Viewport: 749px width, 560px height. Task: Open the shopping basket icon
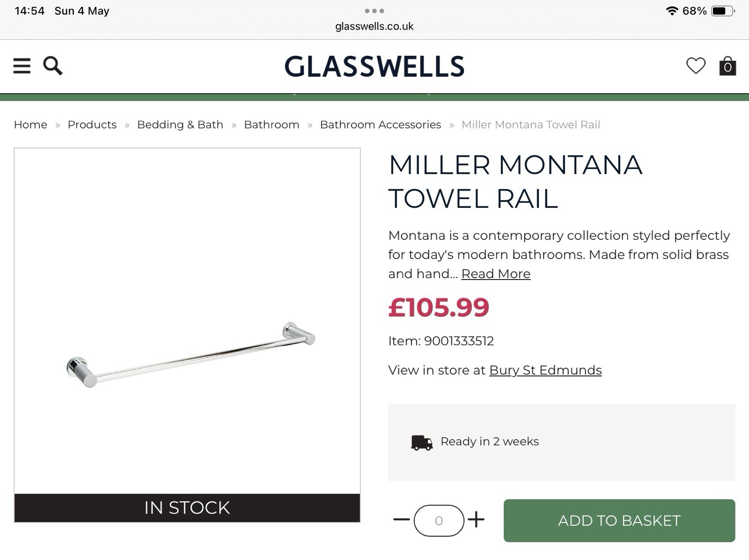coord(727,66)
